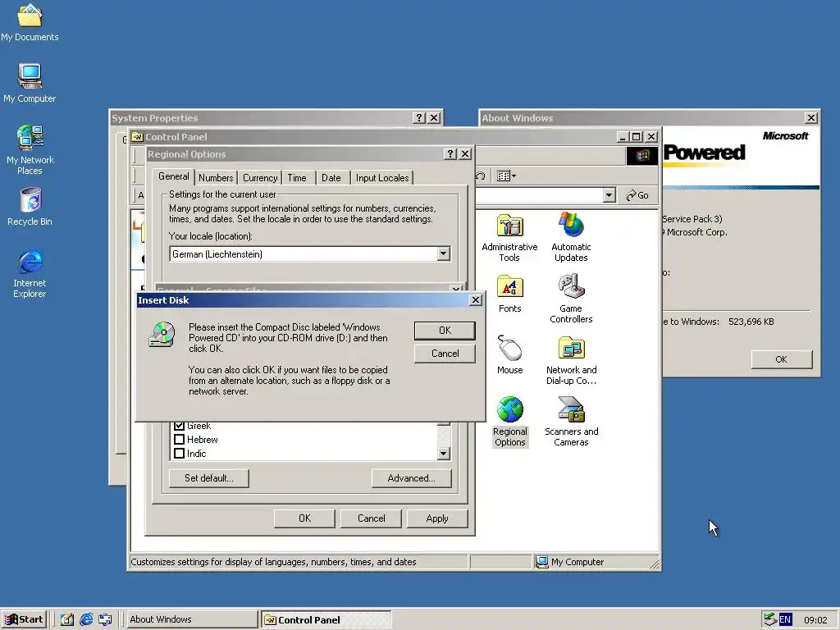Click Show Desktop quick launch icon
840x630 pixels.
(67, 619)
